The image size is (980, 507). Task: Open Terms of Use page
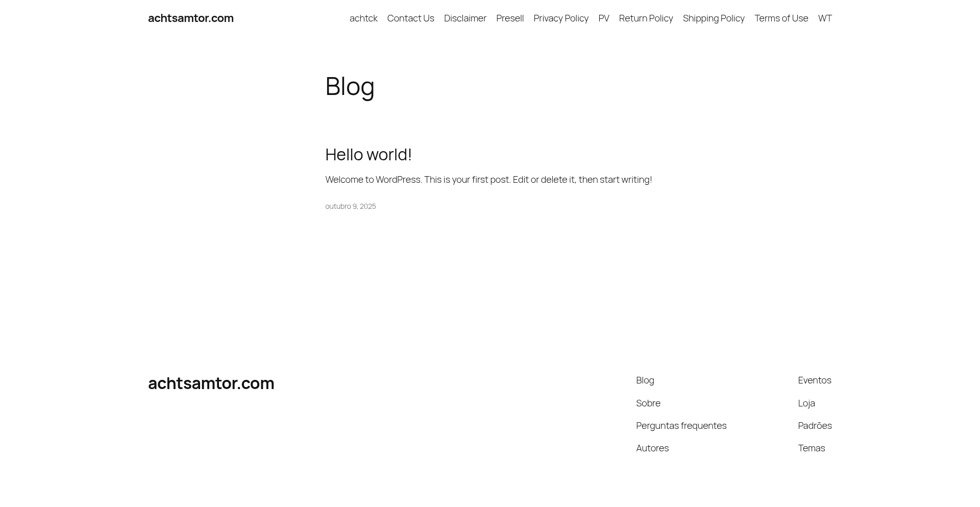click(781, 18)
